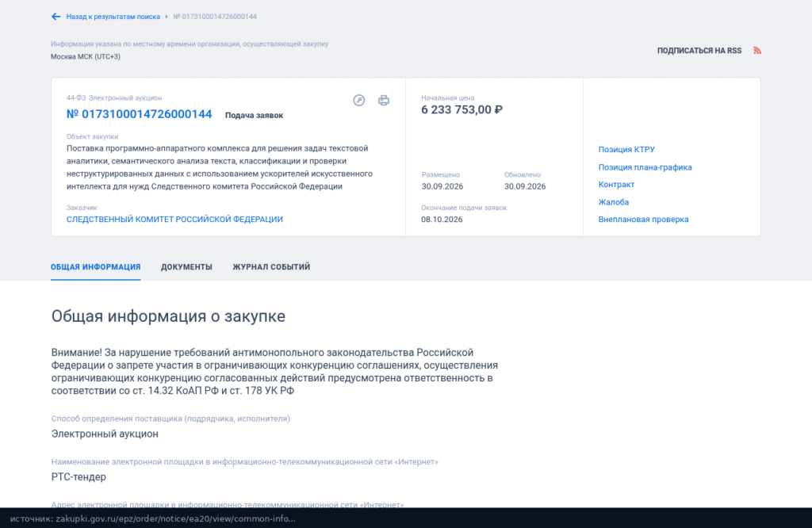Screen dimensions: 812x528
Task: Click the printer icon
Action: pyautogui.click(x=383, y=100)
